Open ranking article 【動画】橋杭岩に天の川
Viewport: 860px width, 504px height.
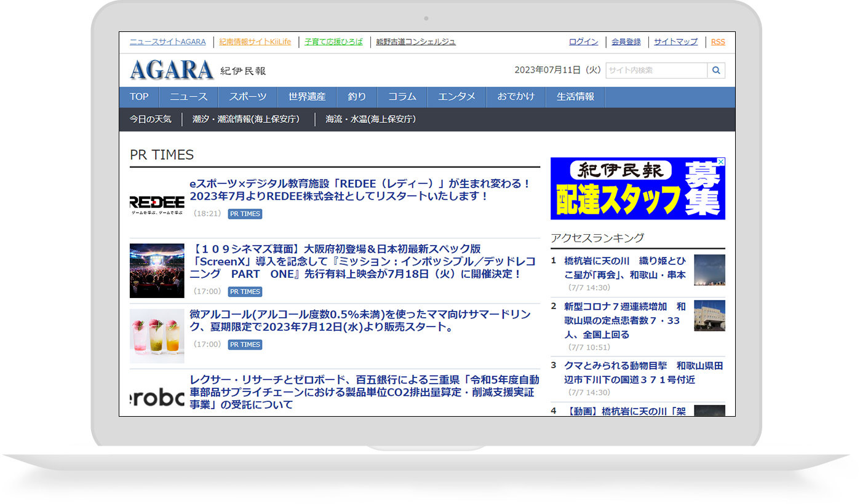(x=625, y=411)
